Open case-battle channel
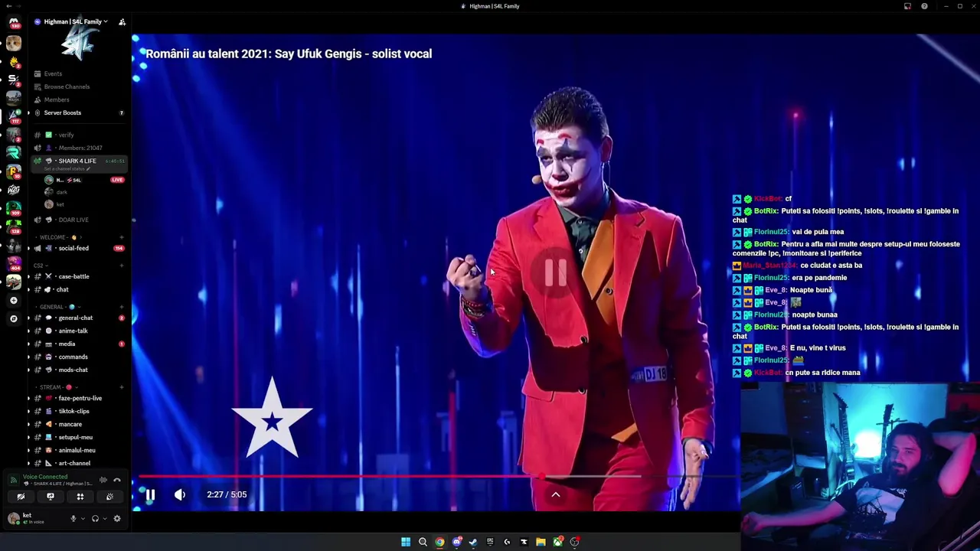The height and width of the screenshot is (551, 980). pos(79,276)
